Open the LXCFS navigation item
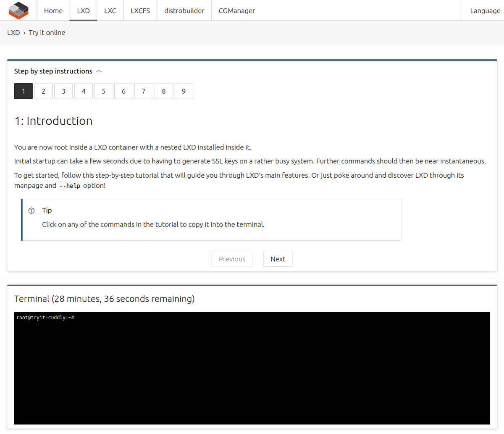Viewport: 504px width, 434px height. click(x=140, y=11)
